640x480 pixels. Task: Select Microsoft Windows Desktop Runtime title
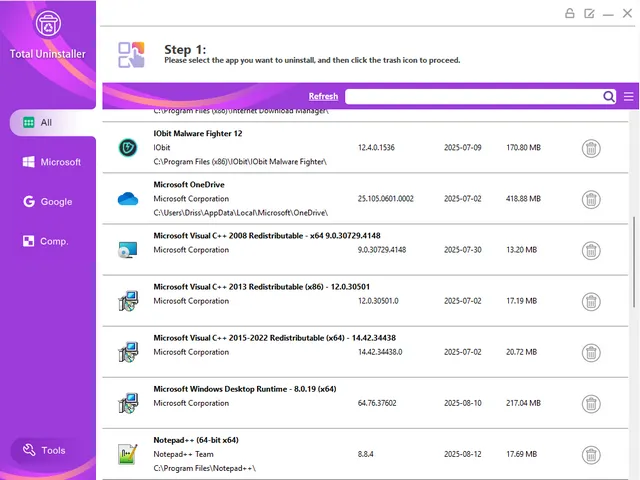[x=245, y=389]
